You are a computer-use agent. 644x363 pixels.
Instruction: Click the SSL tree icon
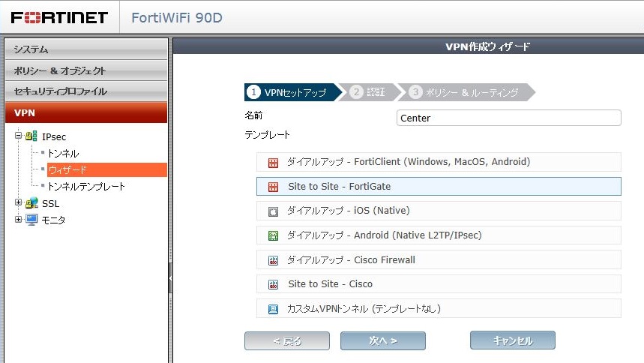coord(31,202)
